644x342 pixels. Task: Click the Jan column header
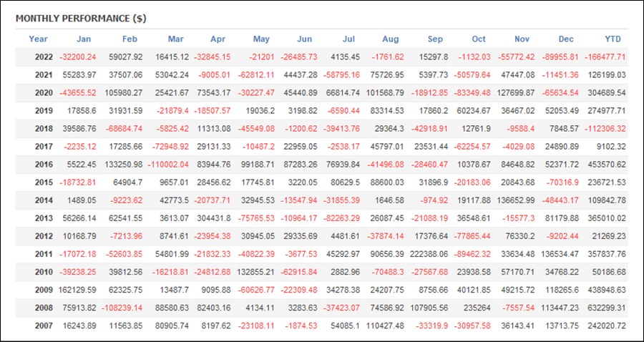[84, 39]
